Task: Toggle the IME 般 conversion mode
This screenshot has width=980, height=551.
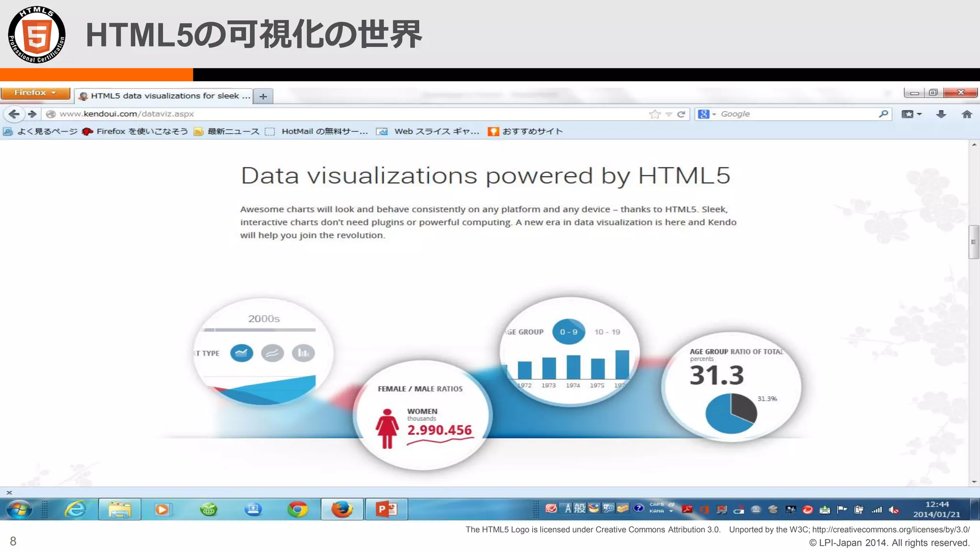Action: (579, 508)
